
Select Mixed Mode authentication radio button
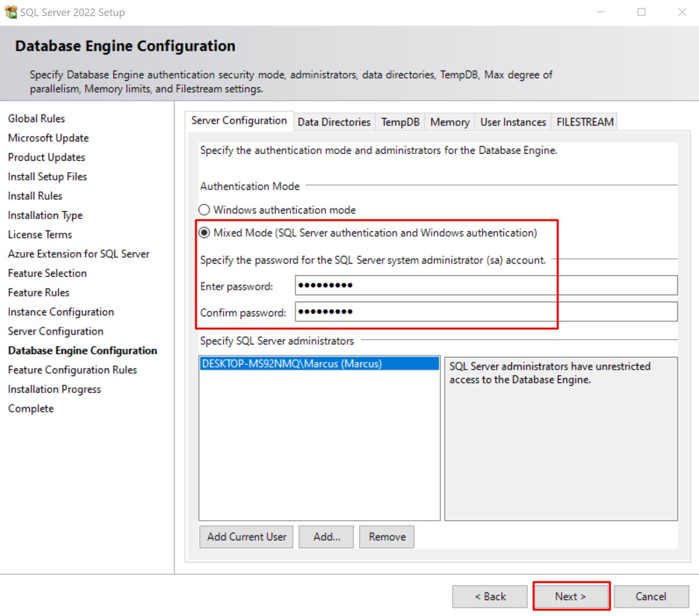[x=204, y=232]
